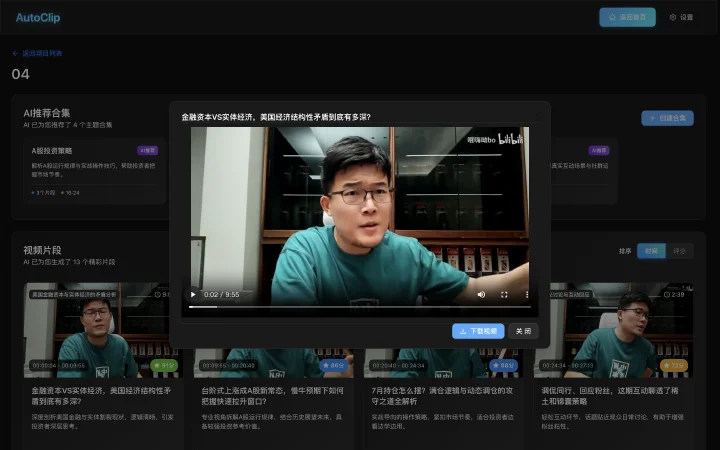Image resolution: width=720 pixels, height=450 pixels.
Task: Click the AutoClip logo
Action: [38, 17]
